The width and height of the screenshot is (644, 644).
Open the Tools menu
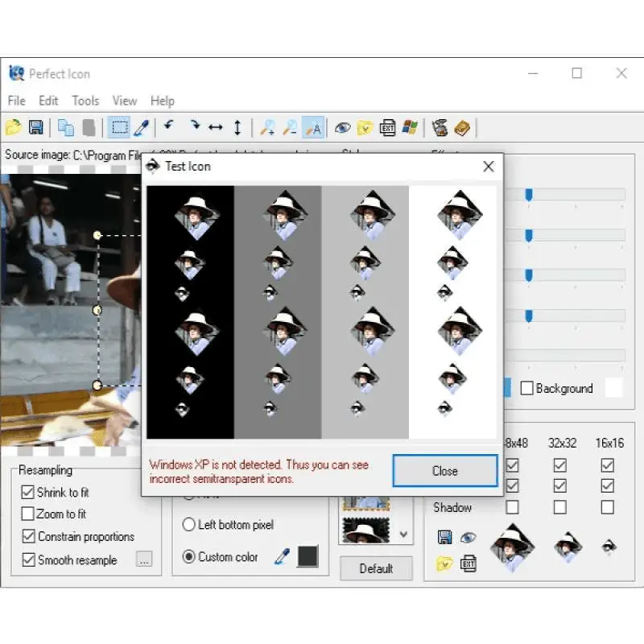pos(85,101)
